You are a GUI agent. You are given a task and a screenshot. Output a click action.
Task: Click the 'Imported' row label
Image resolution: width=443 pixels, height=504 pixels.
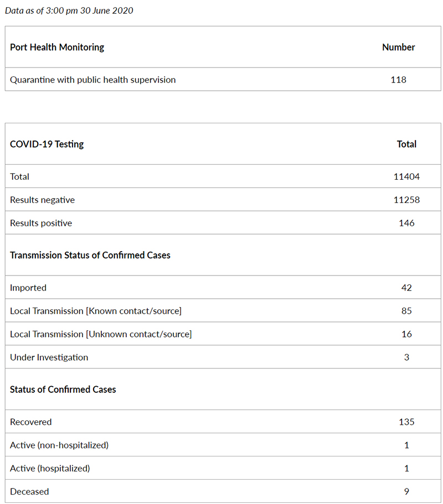28,288
